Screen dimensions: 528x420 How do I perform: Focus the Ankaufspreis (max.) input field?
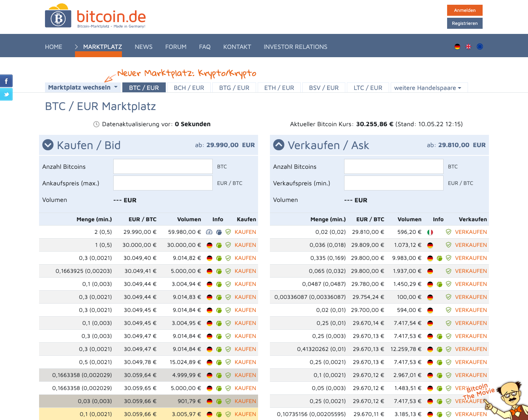[x=163, y=183]
